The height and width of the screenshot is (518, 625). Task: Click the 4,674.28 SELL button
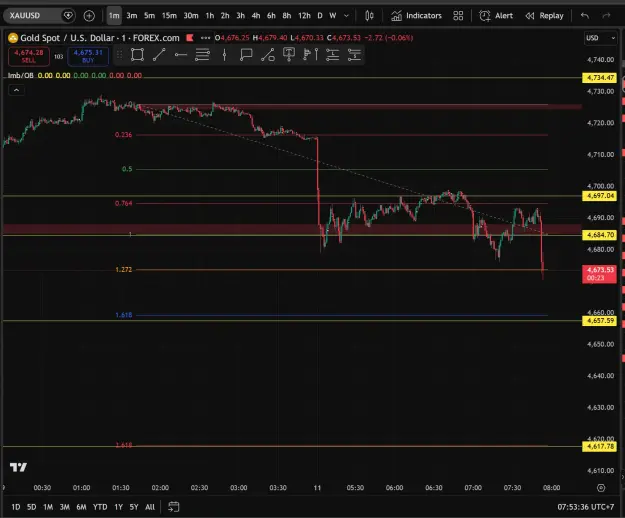[x=29, y=56]
